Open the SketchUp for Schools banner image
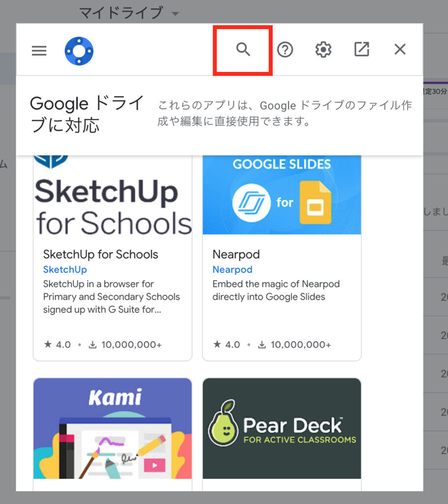The image size is (448, 504). [113, 195]
